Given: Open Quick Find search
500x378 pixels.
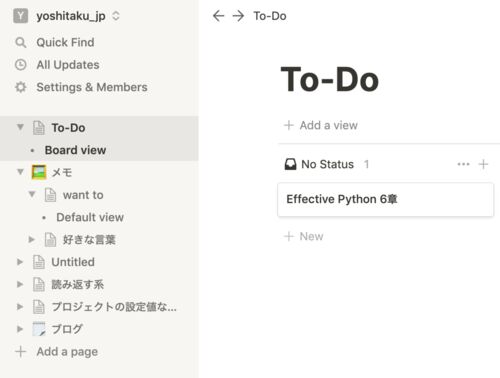Looking at the screenshot, I should click(x=55, y=42).
